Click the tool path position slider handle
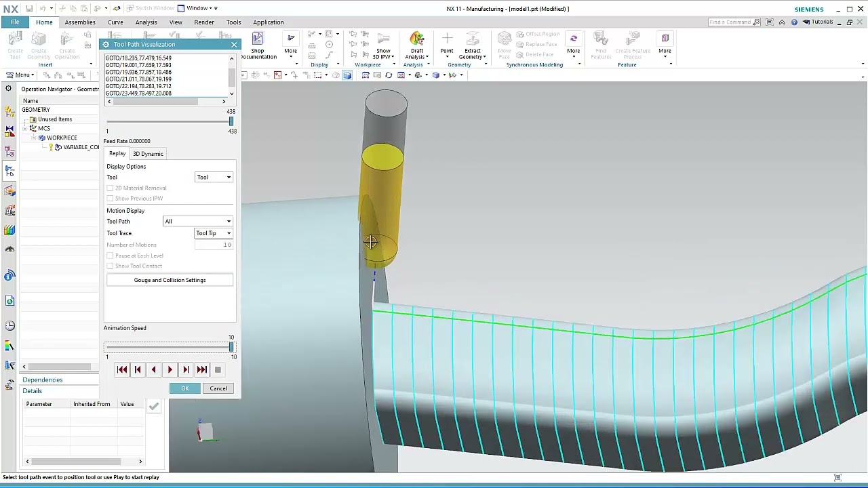 click(231, 121)
